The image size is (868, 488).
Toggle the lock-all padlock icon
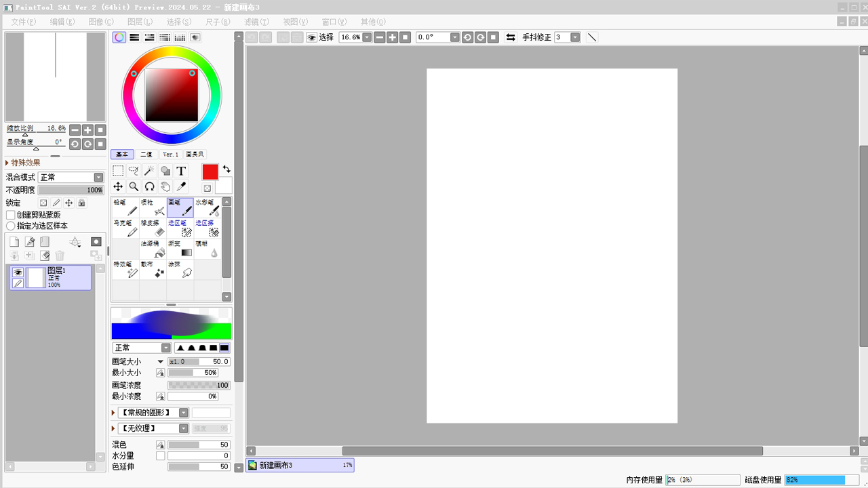click(x=81, y=203)
